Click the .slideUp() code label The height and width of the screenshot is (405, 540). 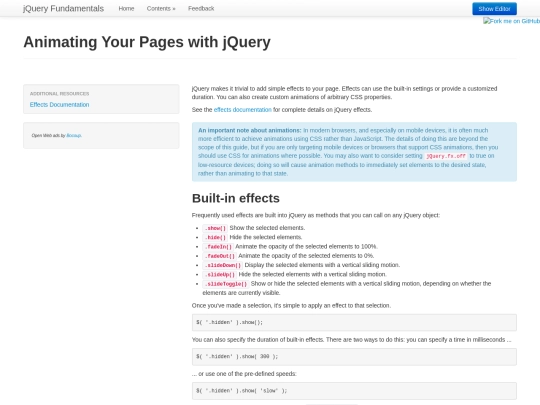pyautogui.click(x=219, y=274)
